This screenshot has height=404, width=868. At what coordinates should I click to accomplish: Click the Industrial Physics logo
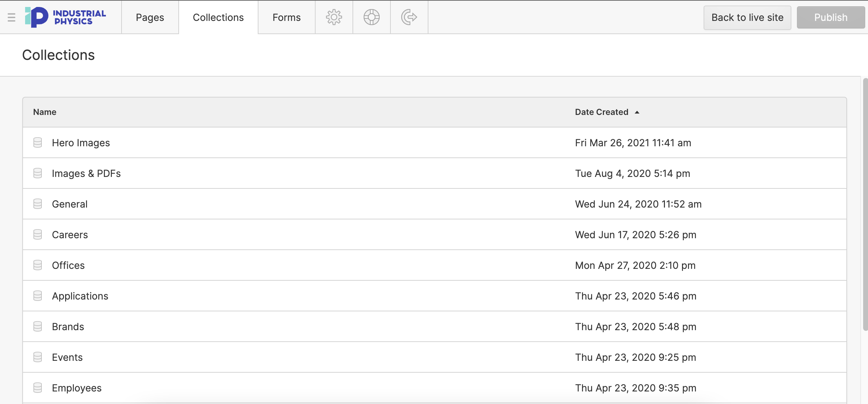click(x=65, y=17)
